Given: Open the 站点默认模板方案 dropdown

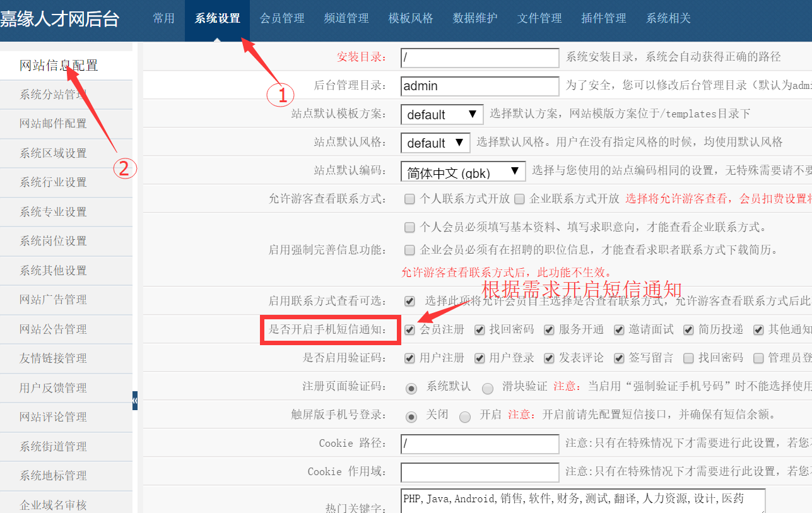Looking at the screenshot, I should [x=442, y=115].
